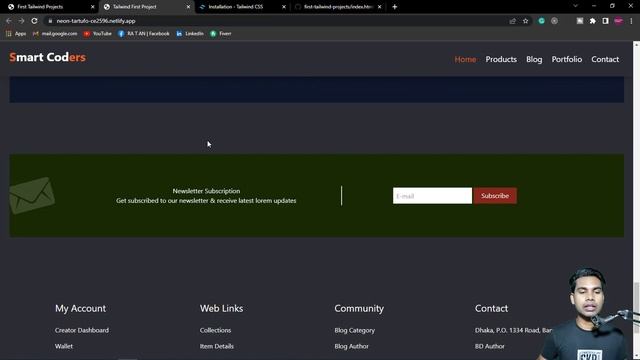Click the site lock icon in address bar
Viewport: 640px width, 360px height.
click(x=50, y=21)
